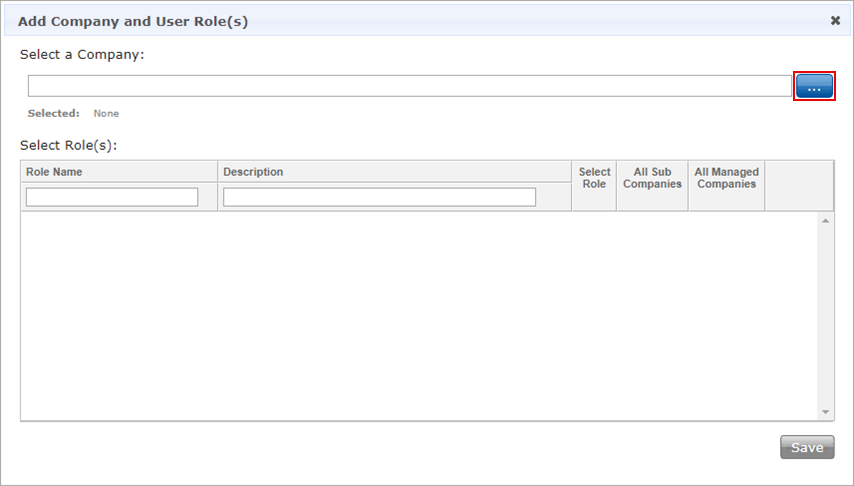
Task: Click the Select Role(s): section label
Action: [x=69, y=145]
